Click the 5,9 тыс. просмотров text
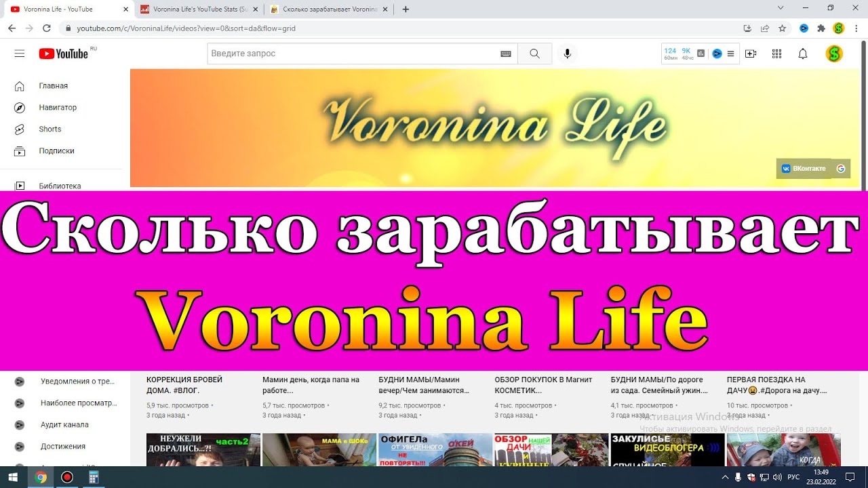The width and height of the screenshot is (868, 488). point(178,405)
